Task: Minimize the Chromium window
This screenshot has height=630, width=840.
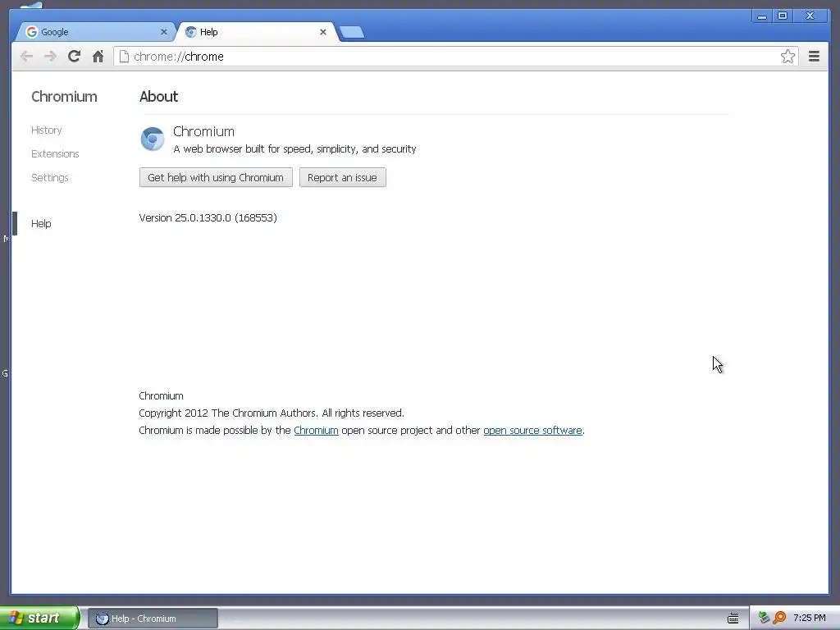Action: tap(762, 16)
